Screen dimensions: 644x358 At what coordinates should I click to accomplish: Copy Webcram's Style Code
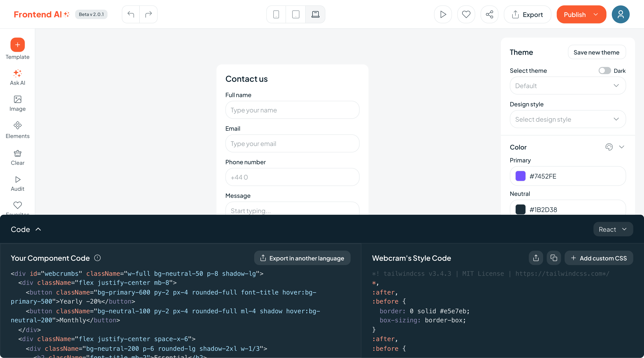[x=554, y=258]
